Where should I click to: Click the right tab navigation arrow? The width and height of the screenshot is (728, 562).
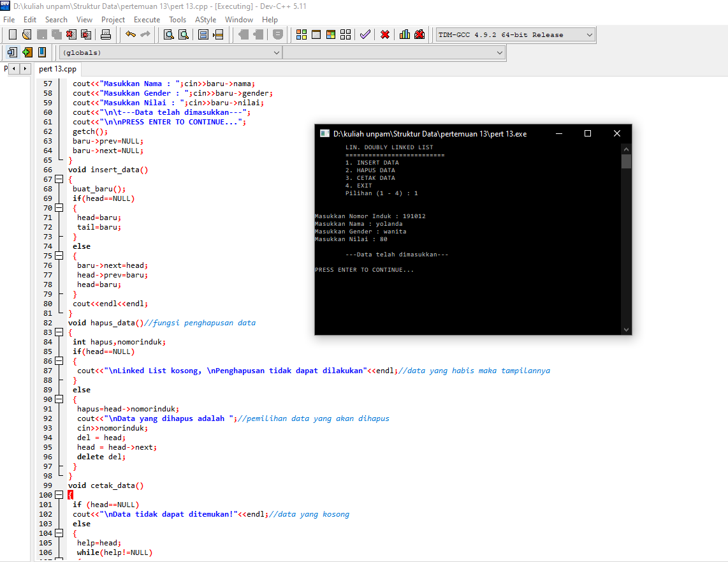pos(25,69)
